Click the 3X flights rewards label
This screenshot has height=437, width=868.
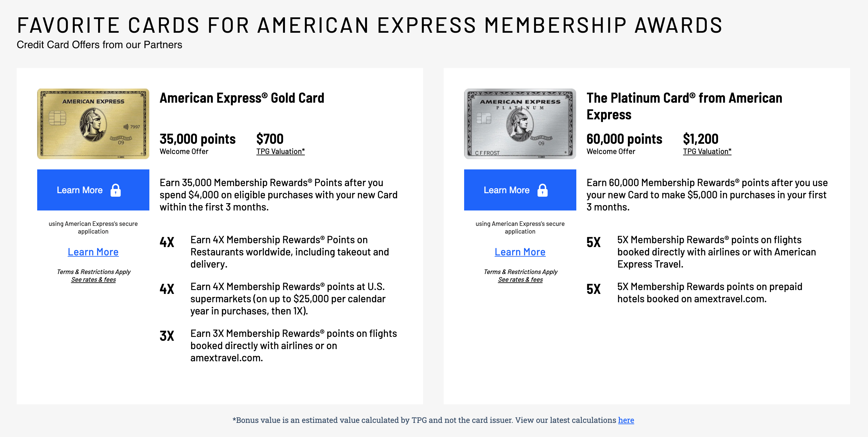(x=167, y=336)
